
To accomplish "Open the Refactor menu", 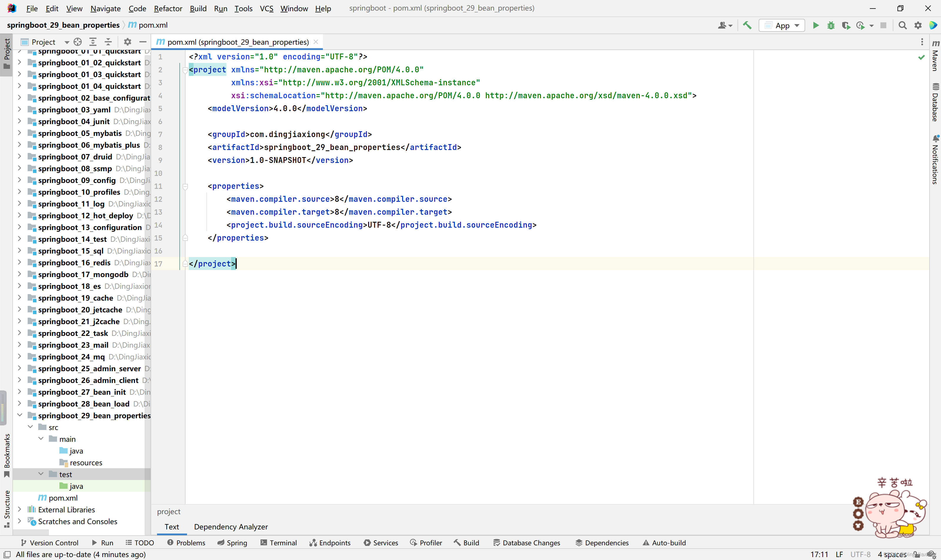I will coord(168,8).
